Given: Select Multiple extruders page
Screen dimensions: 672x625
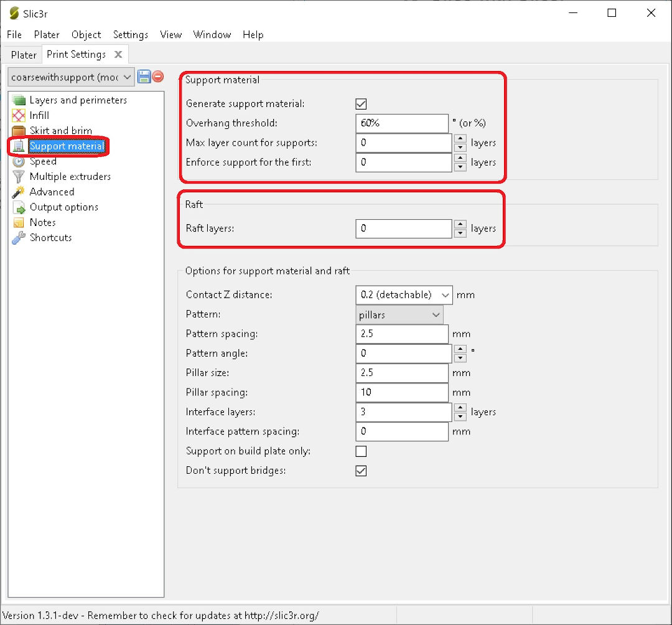Looking at the screenshot, I should 70,177.
